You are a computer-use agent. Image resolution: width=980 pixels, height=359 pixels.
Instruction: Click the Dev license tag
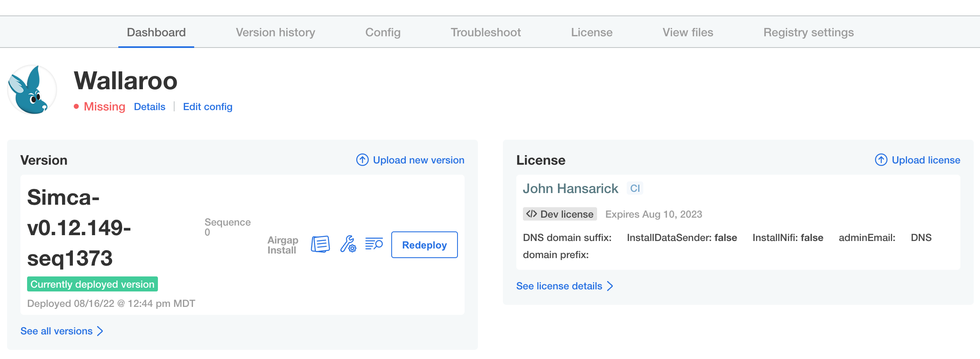560,214
